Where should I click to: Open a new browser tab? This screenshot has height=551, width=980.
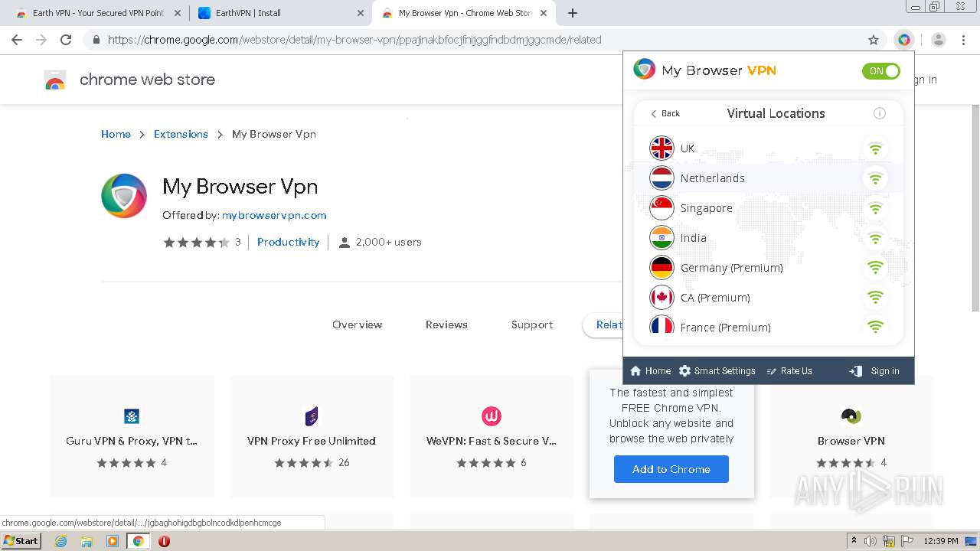[x=572, y=13]
